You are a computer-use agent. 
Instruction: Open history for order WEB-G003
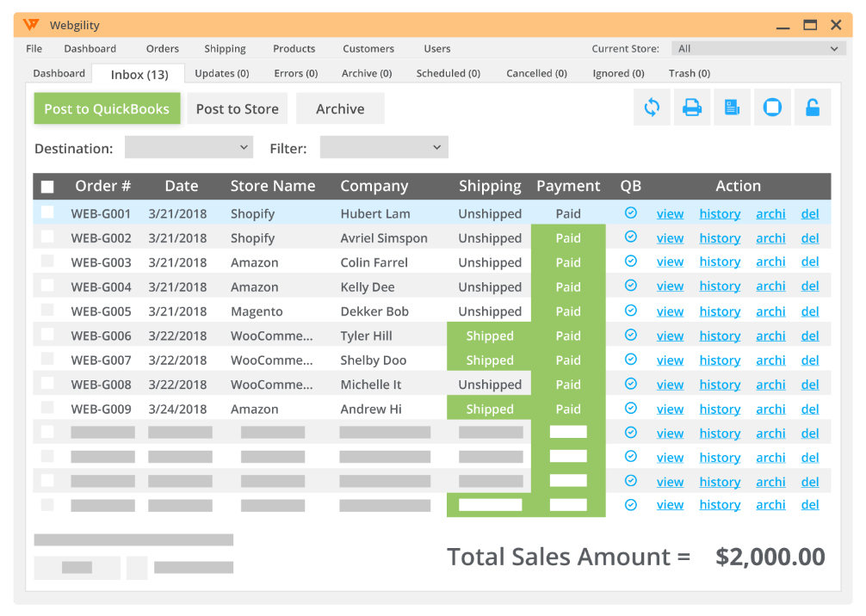[x=720, y=262]
